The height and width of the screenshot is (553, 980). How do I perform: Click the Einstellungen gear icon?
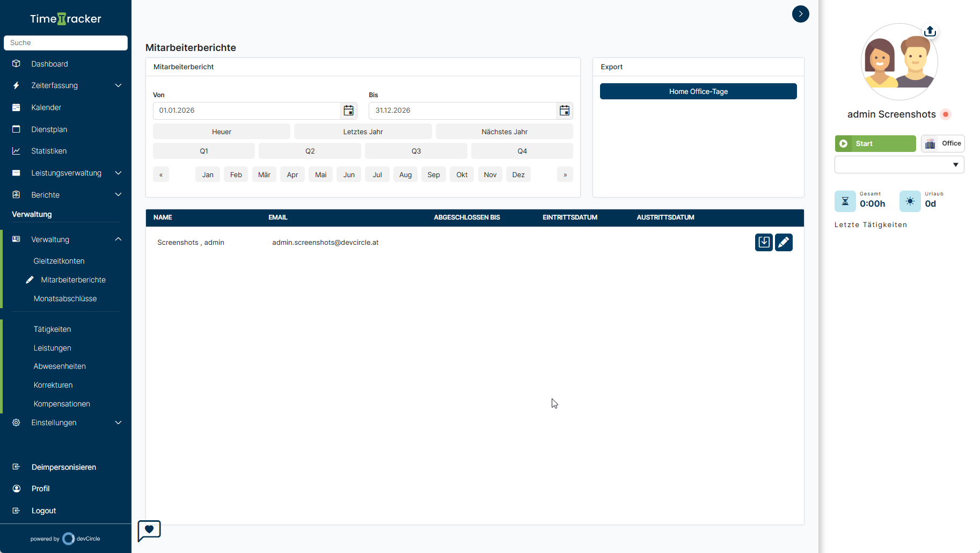pyautogui.click(x=16, y=423)
